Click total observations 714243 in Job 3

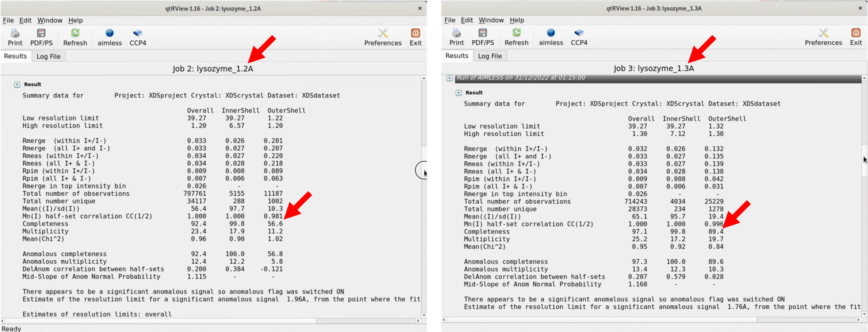click(636, 201)
